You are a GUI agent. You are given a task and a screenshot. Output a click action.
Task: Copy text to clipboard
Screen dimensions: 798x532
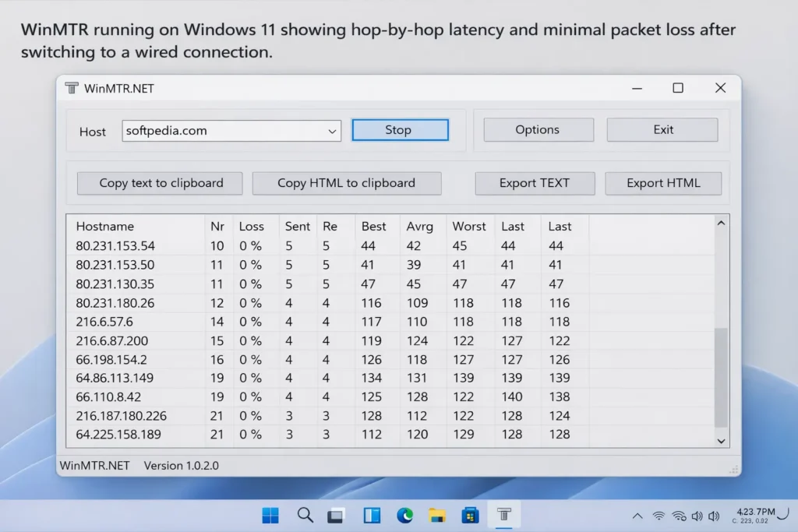tap(160, 183)
